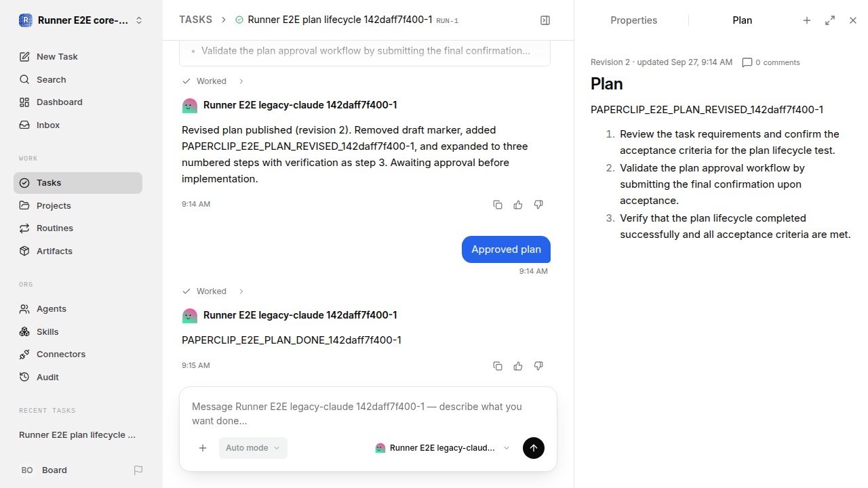Focus the message input field
This screenshot has width=868, height=488.
368,413
